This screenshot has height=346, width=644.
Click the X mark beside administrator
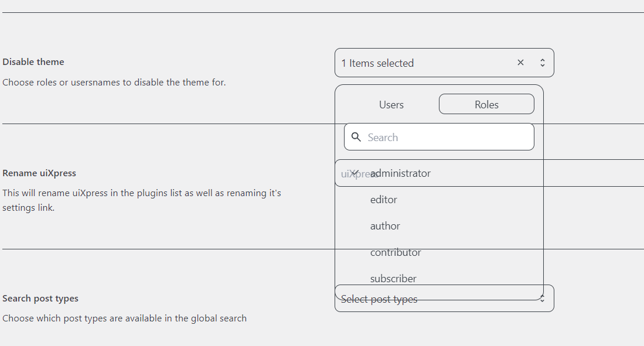click(355, 173)
